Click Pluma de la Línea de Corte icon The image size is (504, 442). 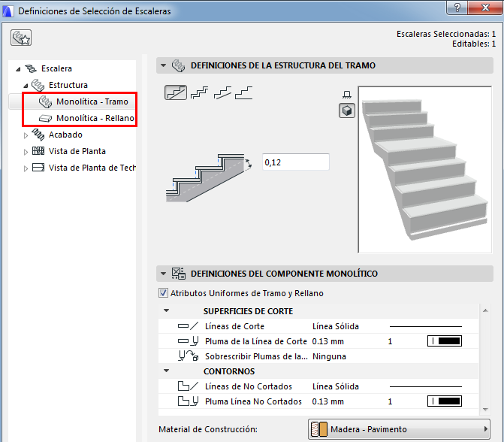(188, 341)
